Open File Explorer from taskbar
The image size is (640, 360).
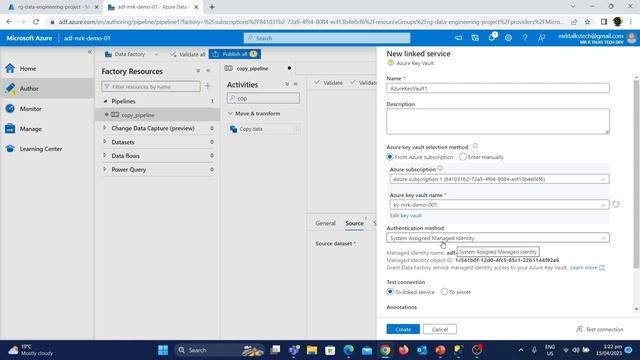[312, 350]
